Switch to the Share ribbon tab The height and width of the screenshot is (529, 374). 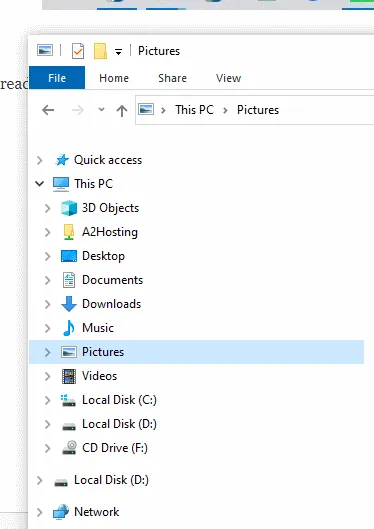click(172, 78)
